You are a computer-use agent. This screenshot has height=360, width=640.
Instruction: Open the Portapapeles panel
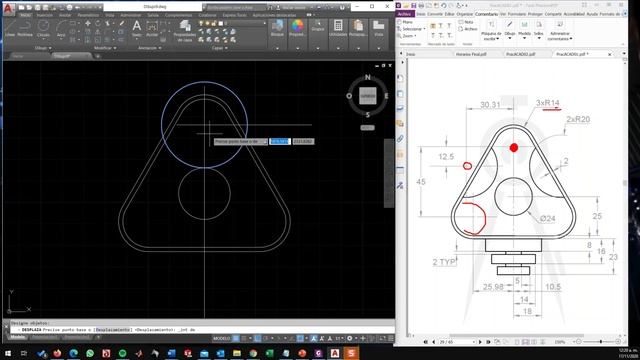358,28
